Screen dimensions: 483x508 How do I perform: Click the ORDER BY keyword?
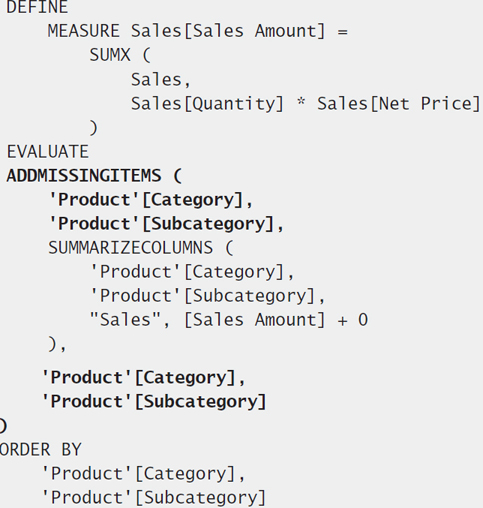40,450
